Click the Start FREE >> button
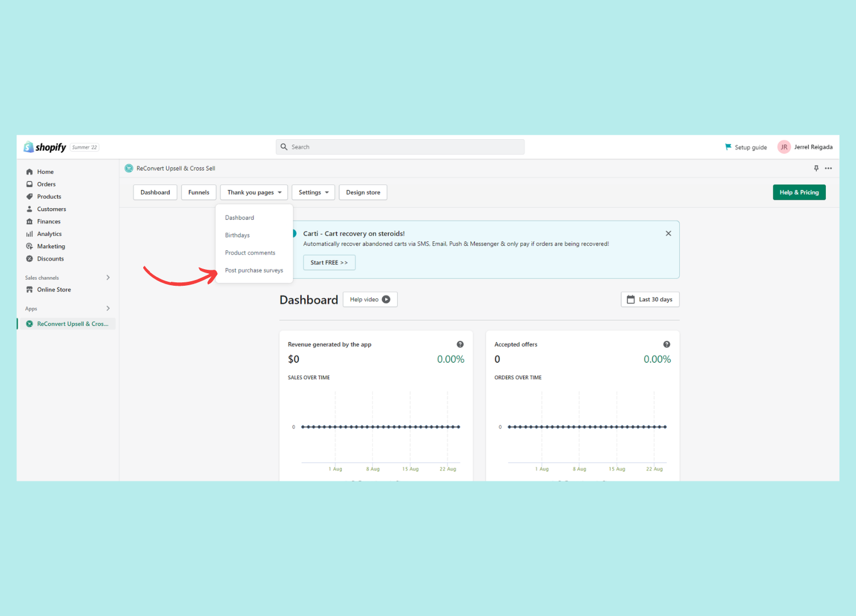This screenshot has height=616, width=856. pos(329,262)
